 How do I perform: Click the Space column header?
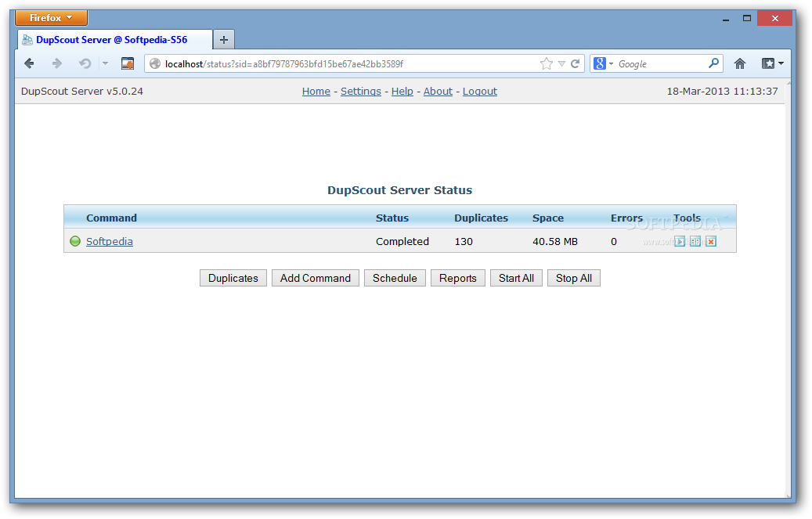point(548,218)
